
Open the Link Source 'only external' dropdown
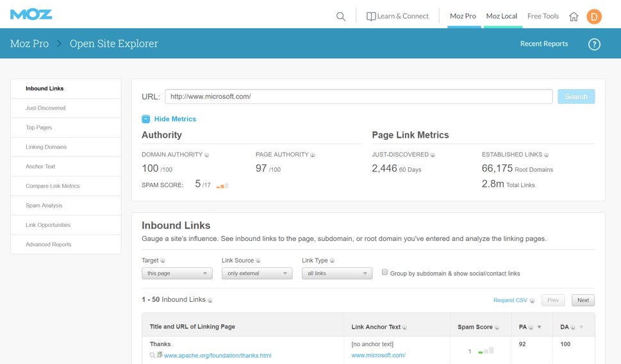(257, 273)
